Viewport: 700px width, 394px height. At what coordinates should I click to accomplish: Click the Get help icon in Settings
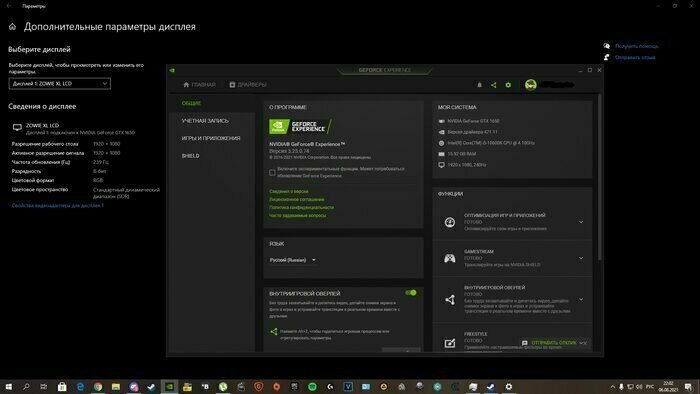(607, 46)
